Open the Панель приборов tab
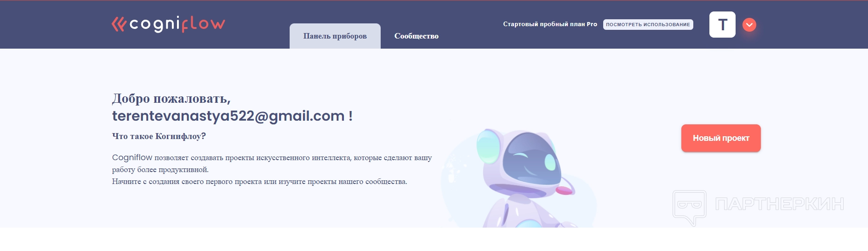The width and height of the screenshot is (868, 251). pos(335,36)
